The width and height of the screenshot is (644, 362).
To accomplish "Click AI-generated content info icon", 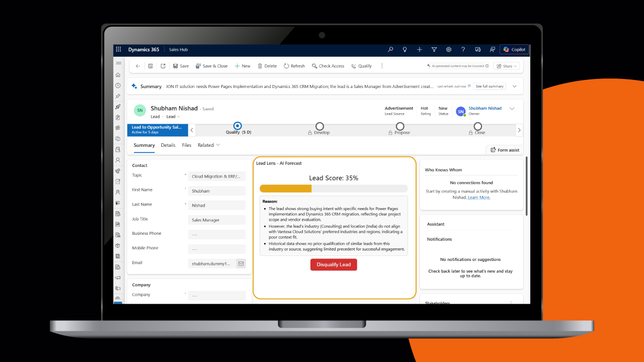I will [x=487, y=66].
